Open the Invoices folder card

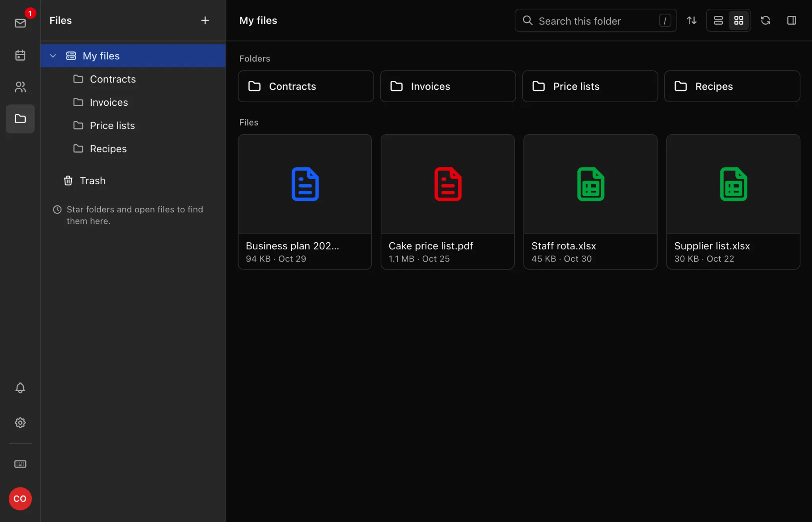pos(448,86)
